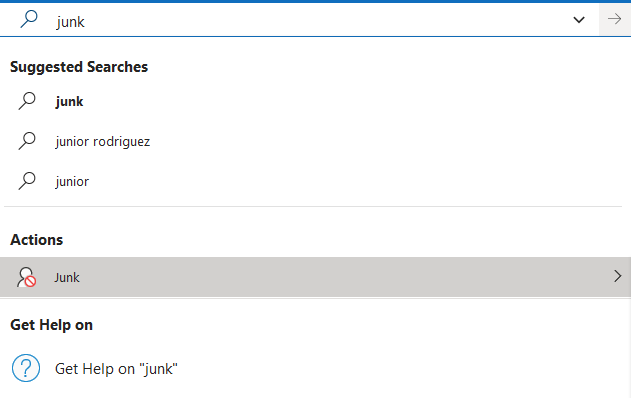Click the Get Help on heading
The image size is (631, 398).
(52, 325)
